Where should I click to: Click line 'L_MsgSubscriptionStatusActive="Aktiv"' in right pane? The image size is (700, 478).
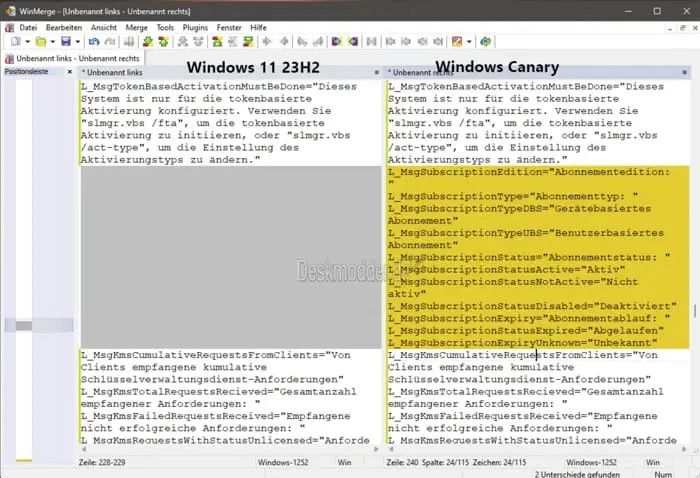(x=506, y=270)
